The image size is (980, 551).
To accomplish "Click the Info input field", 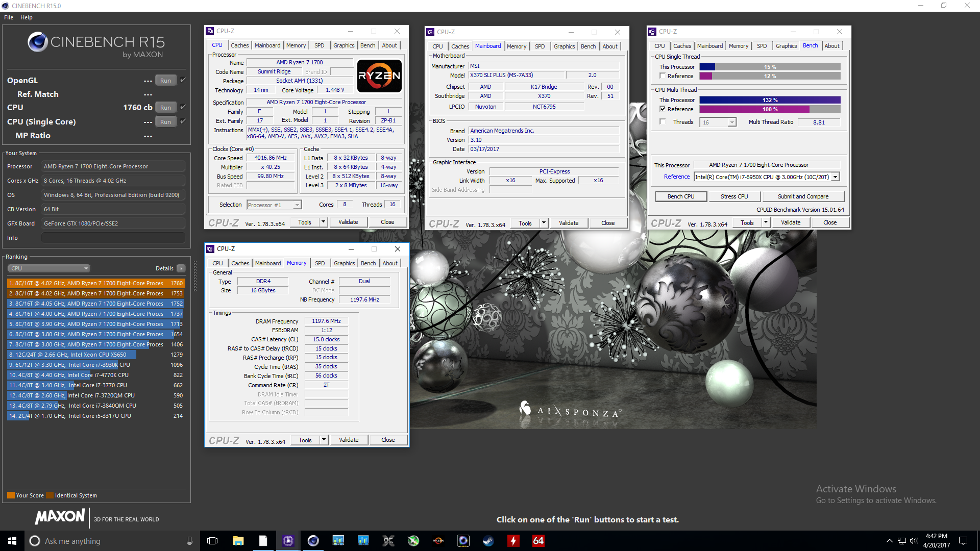I will click(113, 238).
